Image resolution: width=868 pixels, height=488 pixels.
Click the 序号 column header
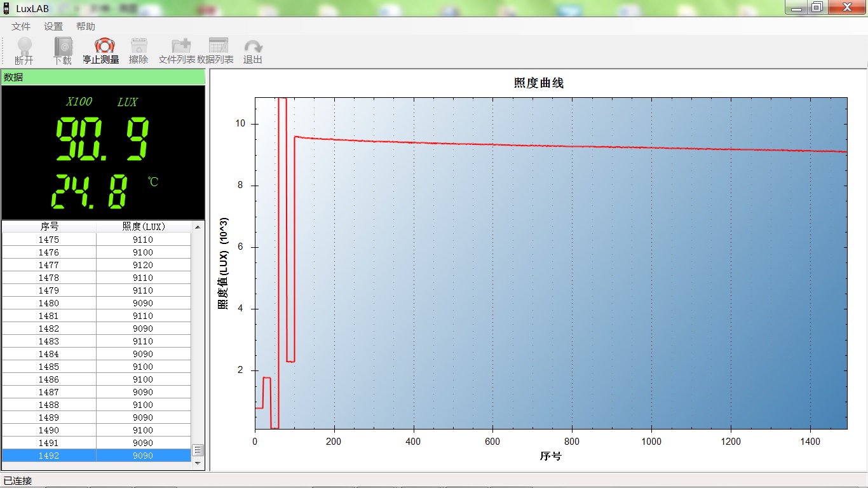click(50, 226)
